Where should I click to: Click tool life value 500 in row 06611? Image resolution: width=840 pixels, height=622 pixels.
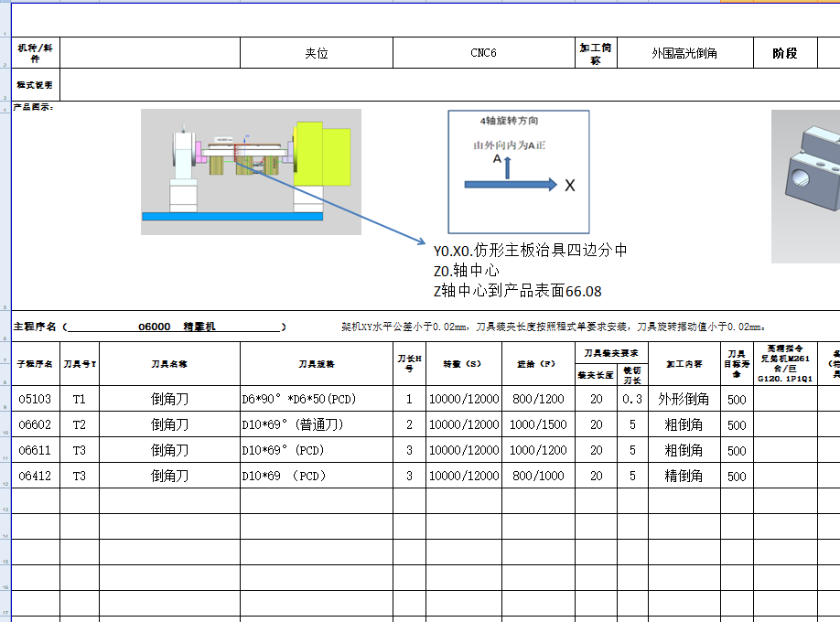735,450
